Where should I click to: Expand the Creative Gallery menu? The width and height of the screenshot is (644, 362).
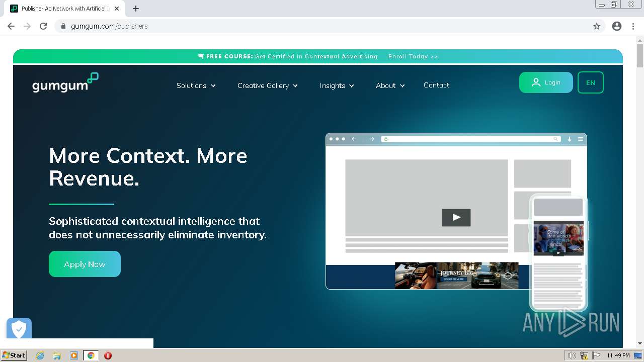268,85
